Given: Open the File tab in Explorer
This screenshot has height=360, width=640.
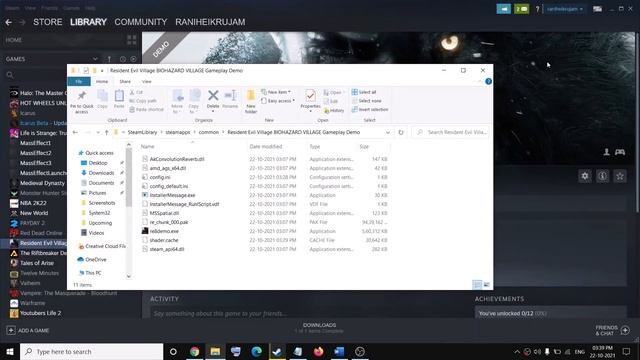Looking at the screenshot, I should (x=79, y=82).
